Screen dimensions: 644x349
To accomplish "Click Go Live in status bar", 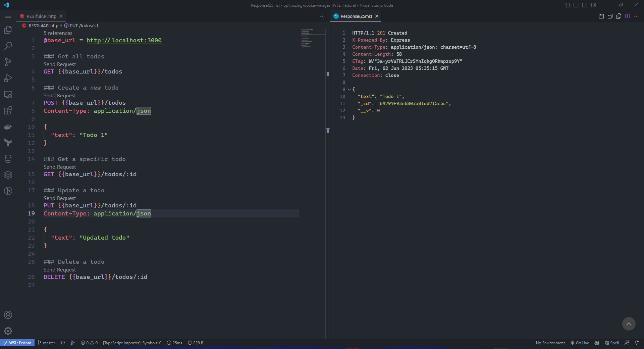I will point(580,343).
